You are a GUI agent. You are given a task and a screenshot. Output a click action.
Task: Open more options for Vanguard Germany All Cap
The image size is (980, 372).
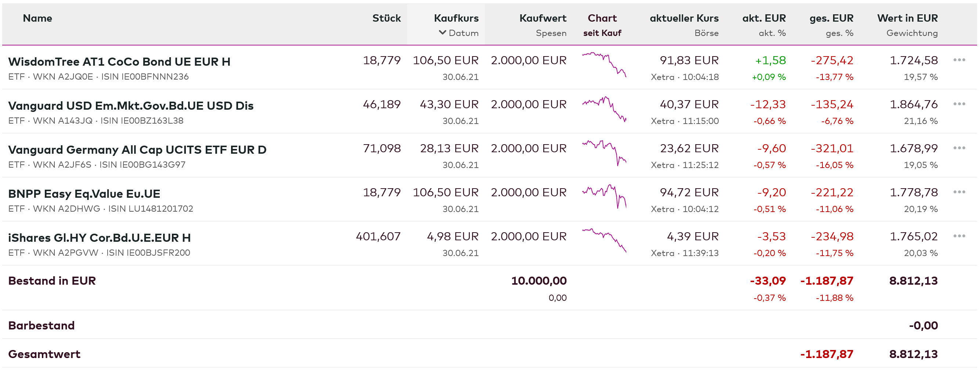pos(959,148)
